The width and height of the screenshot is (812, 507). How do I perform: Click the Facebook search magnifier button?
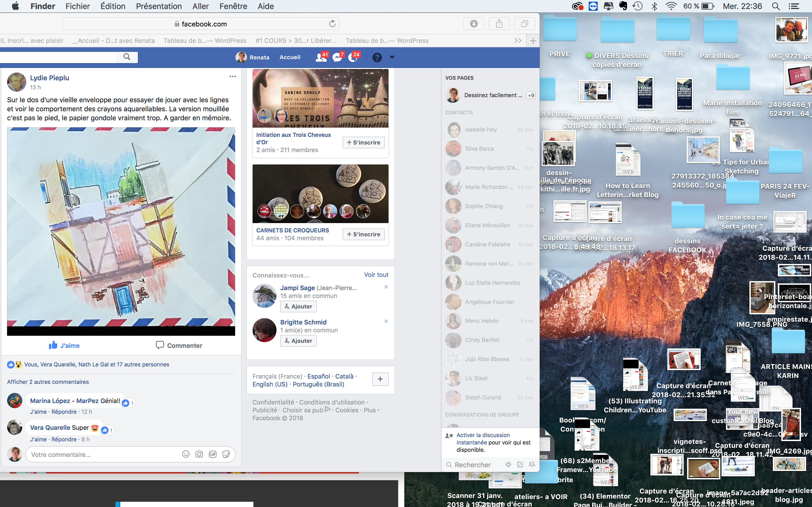pyautogui.click(x=127, y=57)
